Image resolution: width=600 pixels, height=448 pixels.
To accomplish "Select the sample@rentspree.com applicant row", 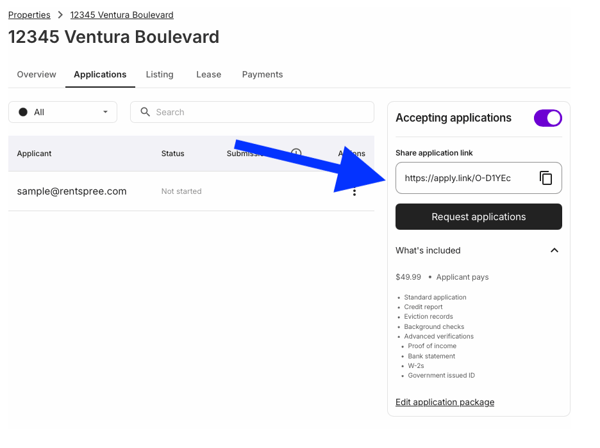I will tap(191, 191).
